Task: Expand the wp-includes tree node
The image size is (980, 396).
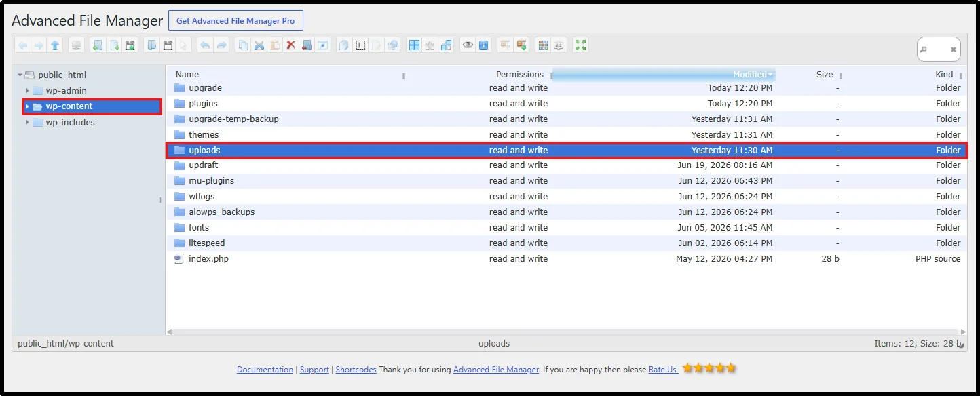Action: (x=27, y=123)
